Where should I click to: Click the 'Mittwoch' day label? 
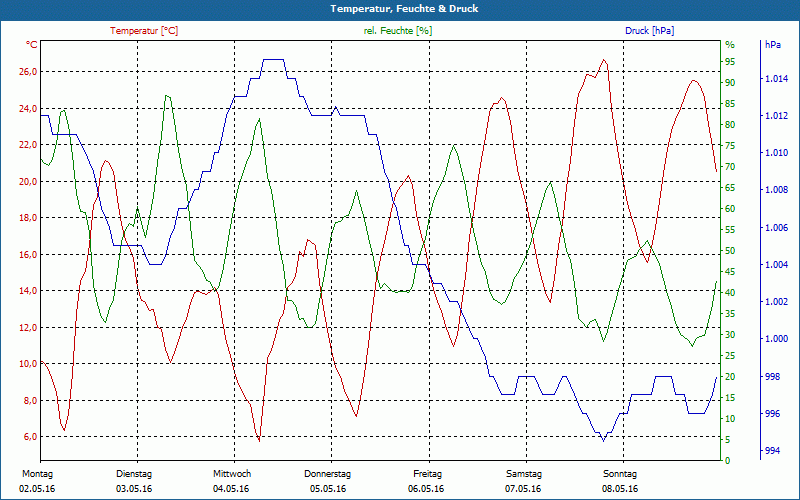(232, 474)
